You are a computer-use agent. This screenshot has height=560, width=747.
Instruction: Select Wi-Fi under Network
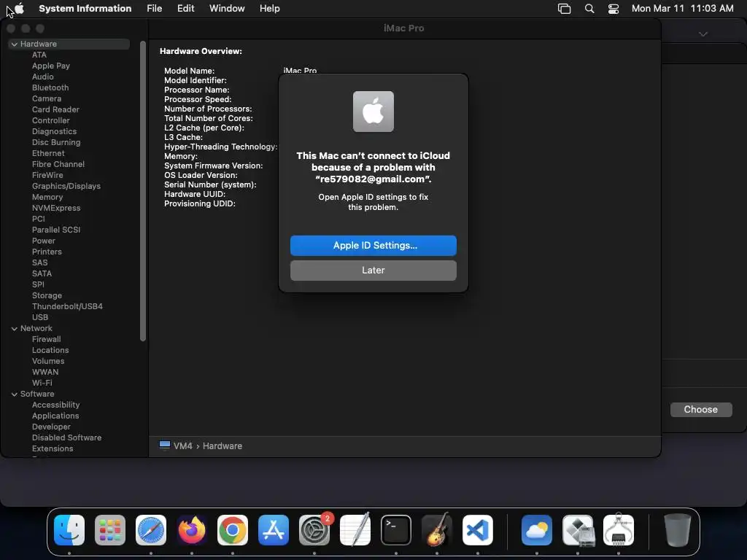pos(42,383)
